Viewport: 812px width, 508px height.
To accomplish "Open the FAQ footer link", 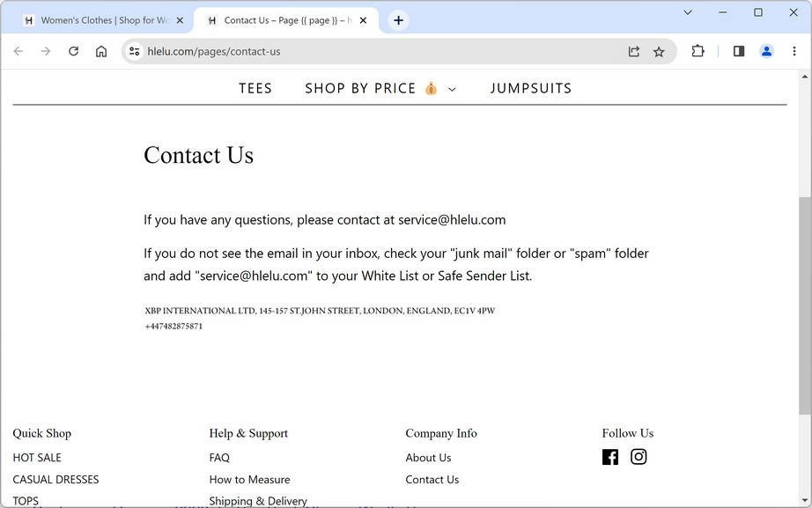I will pyautogui.click(x=219, y=458).
